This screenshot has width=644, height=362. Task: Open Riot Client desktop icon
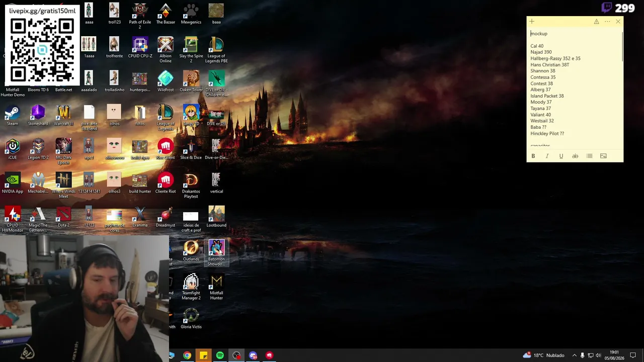[166, 149]
